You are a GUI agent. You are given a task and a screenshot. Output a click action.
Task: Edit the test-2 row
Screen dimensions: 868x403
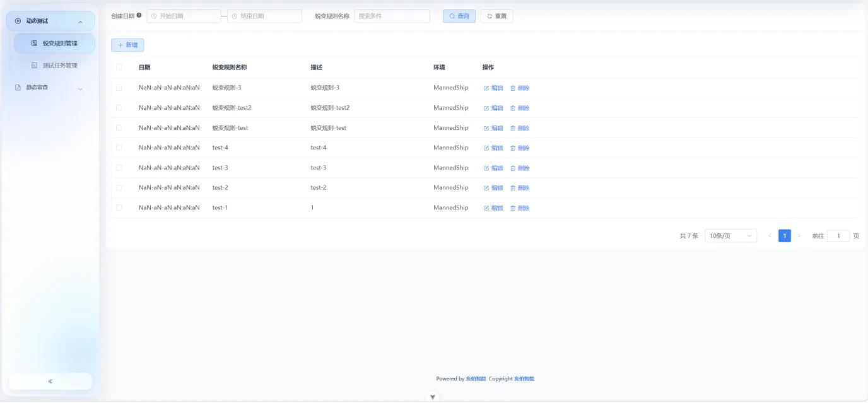click(493, 188)
